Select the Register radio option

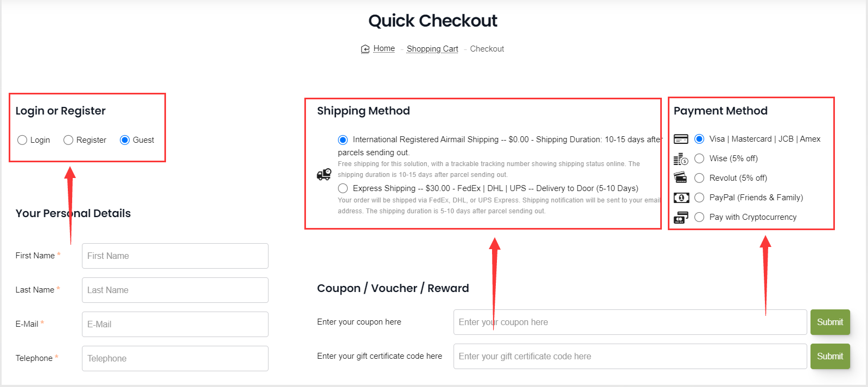point(68,140)
